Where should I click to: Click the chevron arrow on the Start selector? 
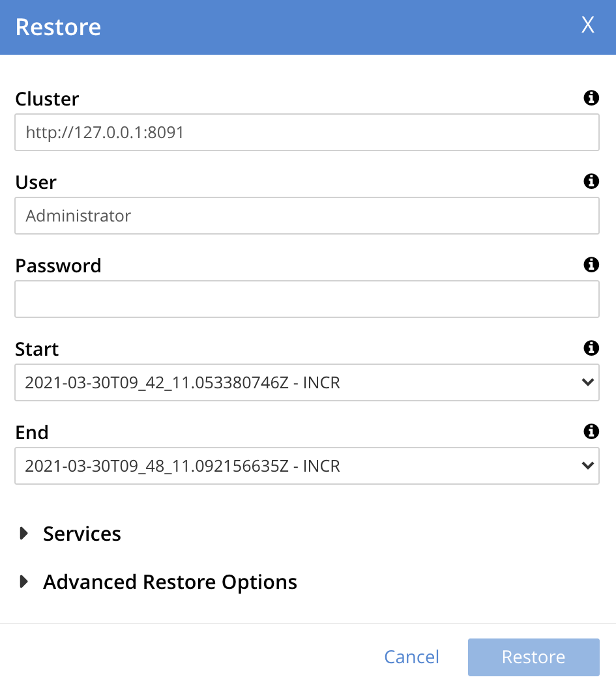tap(587, 382)
